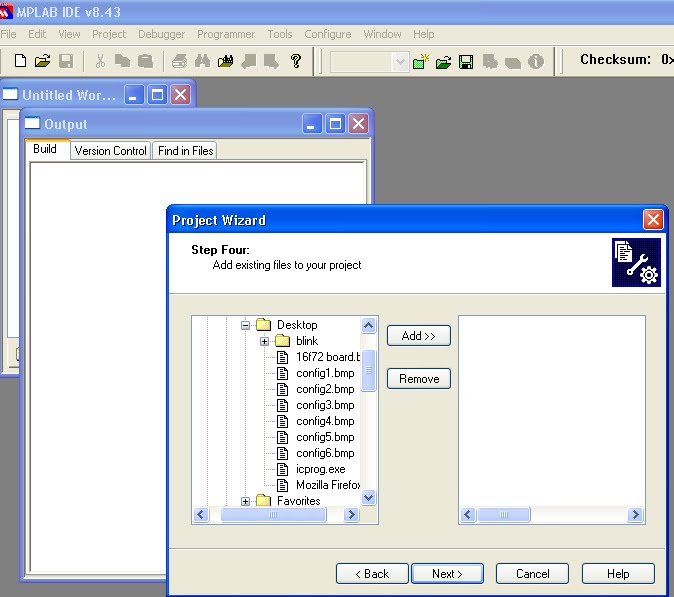Click the grayed info icon in toolbar
The height and width of the screenshot is (597, 674).
click(536, 62)
